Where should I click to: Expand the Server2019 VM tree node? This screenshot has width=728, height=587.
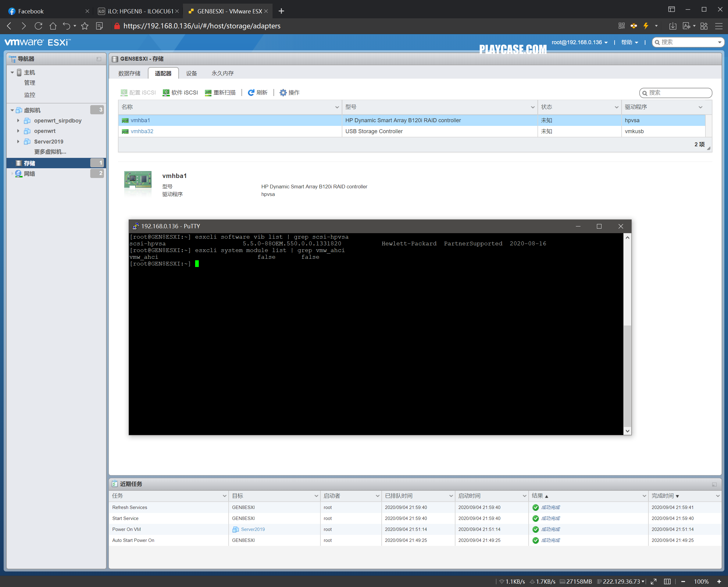18,141
